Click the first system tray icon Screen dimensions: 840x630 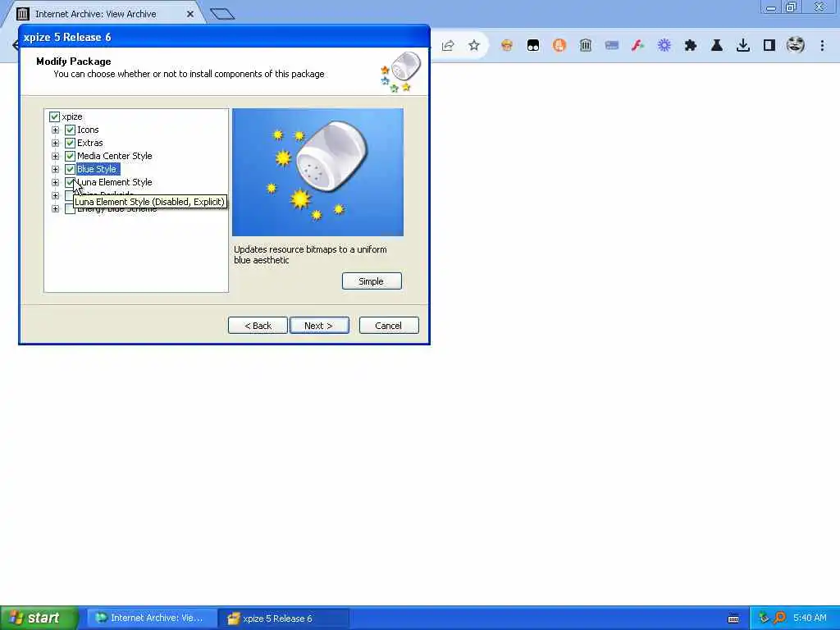tap(764, 618)
